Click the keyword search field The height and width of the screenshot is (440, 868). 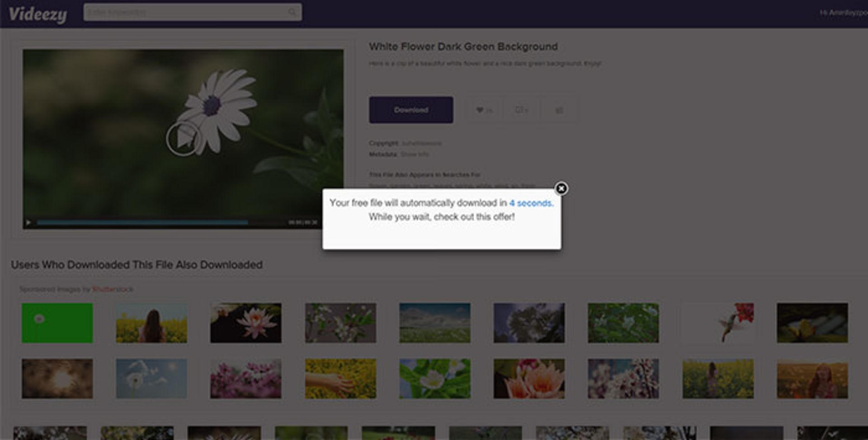pyautogui.click(x=185, y=12)
